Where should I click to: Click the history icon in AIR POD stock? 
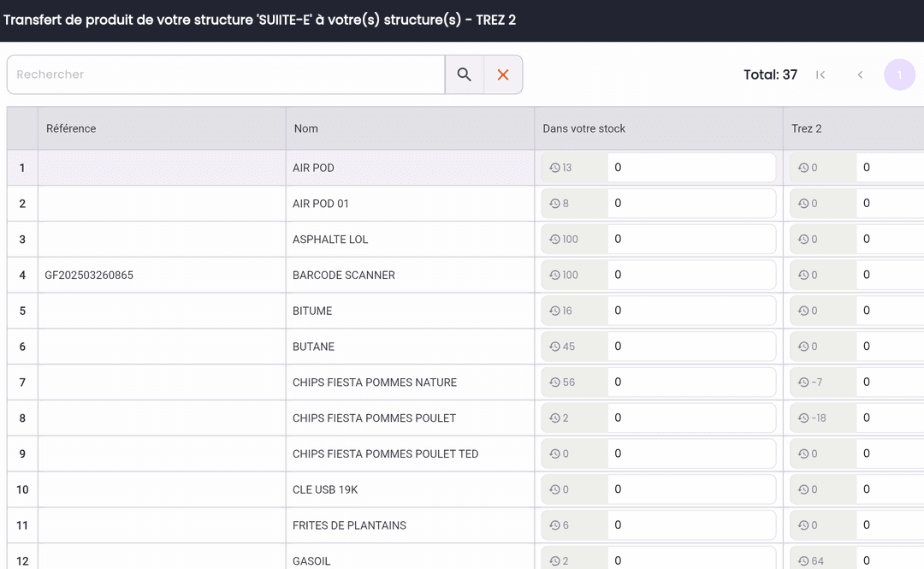(554, 168)
